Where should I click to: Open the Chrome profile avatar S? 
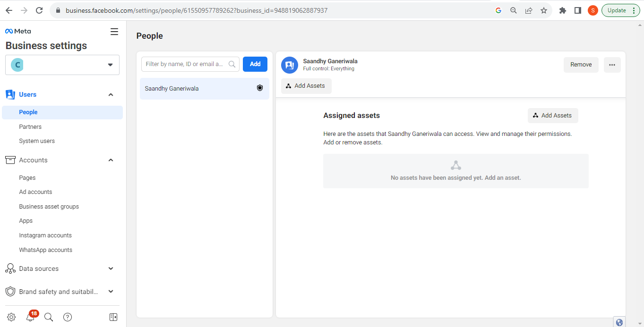593,10
